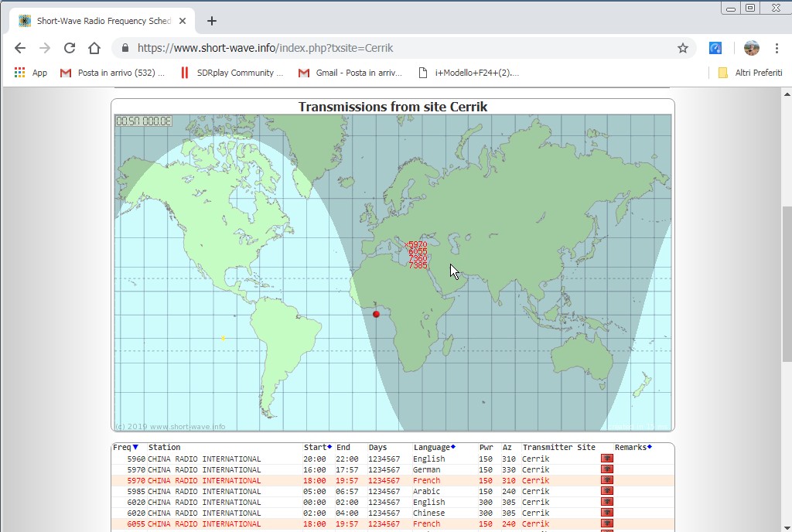Click Arabic language cell

pyautogui.click(x=427, y=491)
